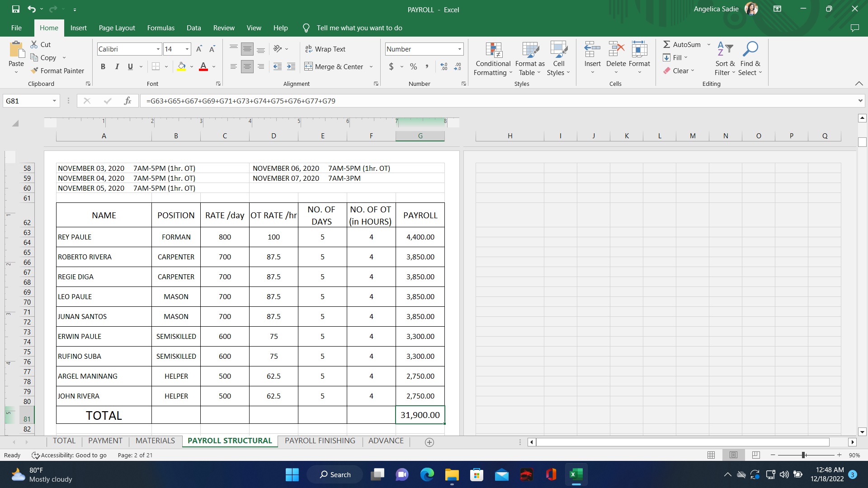
Task: Open Cell Styles gallery
Action: 559,59
